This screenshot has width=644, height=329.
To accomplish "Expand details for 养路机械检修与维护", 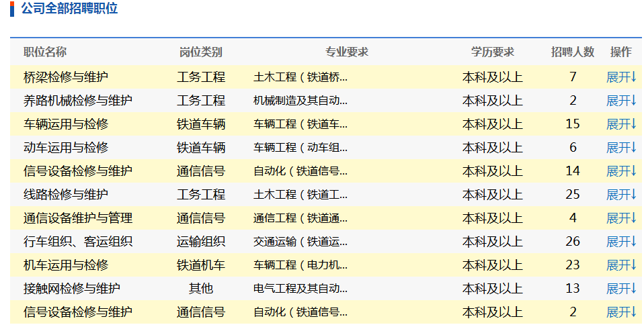I will coord(620,101).
